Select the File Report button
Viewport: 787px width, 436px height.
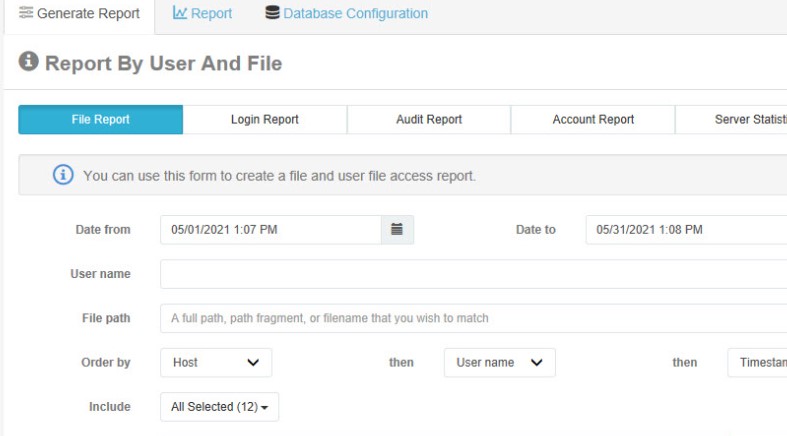[x=100, y=120]
